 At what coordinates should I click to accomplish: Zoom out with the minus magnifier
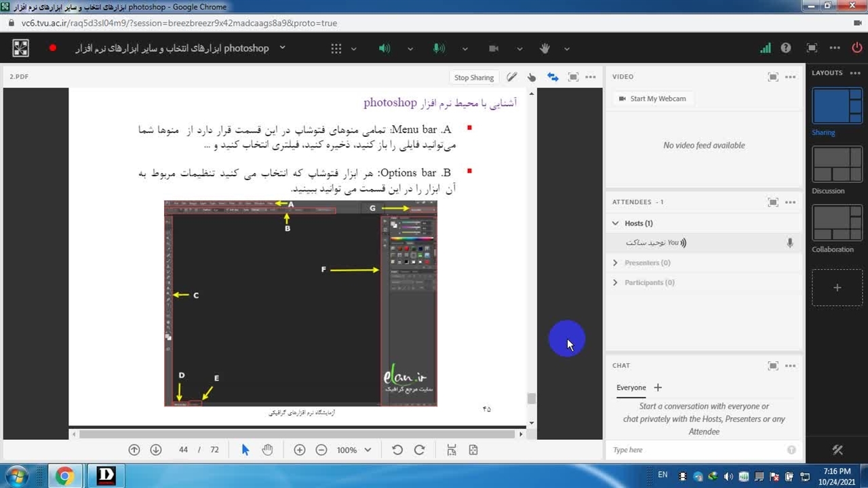(x=321, y=450)
